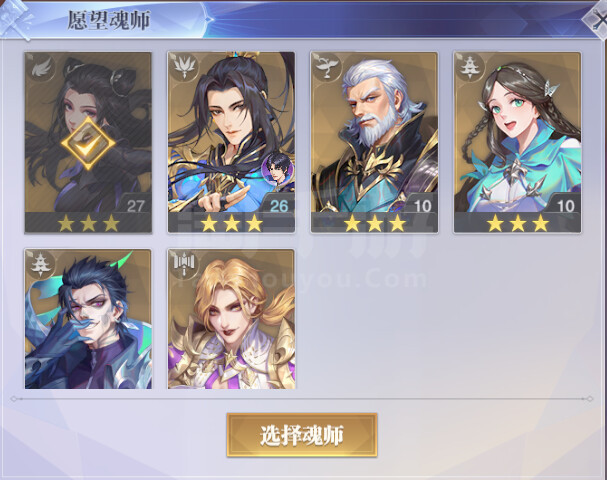This screenshot has height=480, width=607.
Task: Select the long black-haired man card
Action: point(231,142)
